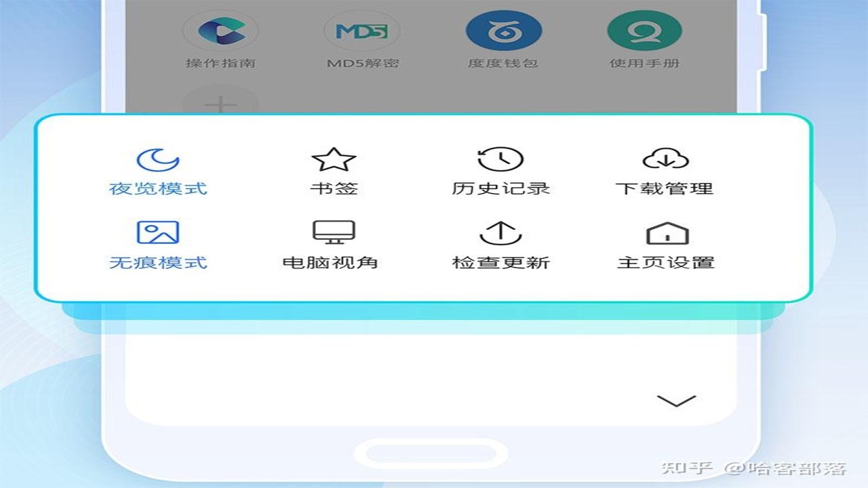Click the 书签 label
Viewport: 868px width, 488px height.
(334, 188)
